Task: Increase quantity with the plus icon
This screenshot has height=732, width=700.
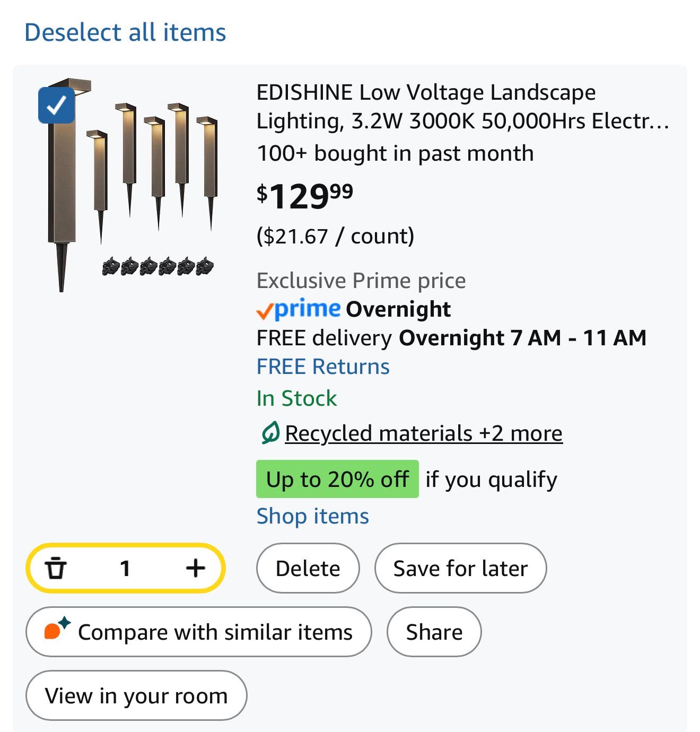Action: tap(196, 568)
